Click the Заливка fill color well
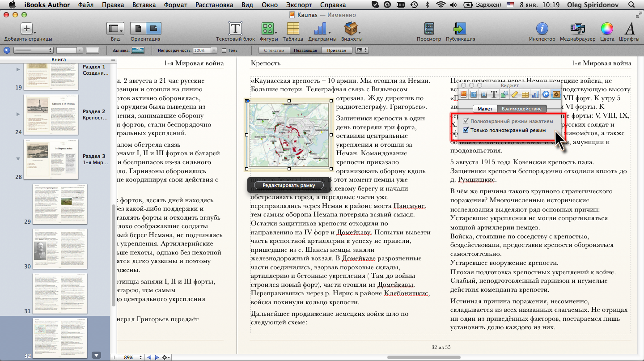This screenshot has width=644, height=361. 138,51
